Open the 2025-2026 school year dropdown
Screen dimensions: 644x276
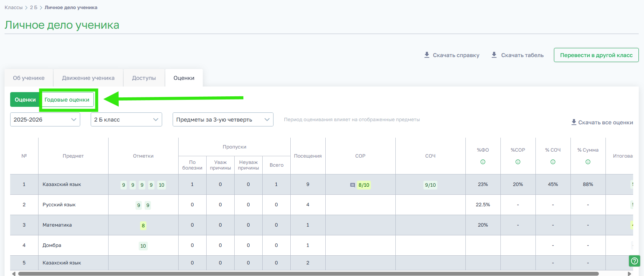pos(45,119)
